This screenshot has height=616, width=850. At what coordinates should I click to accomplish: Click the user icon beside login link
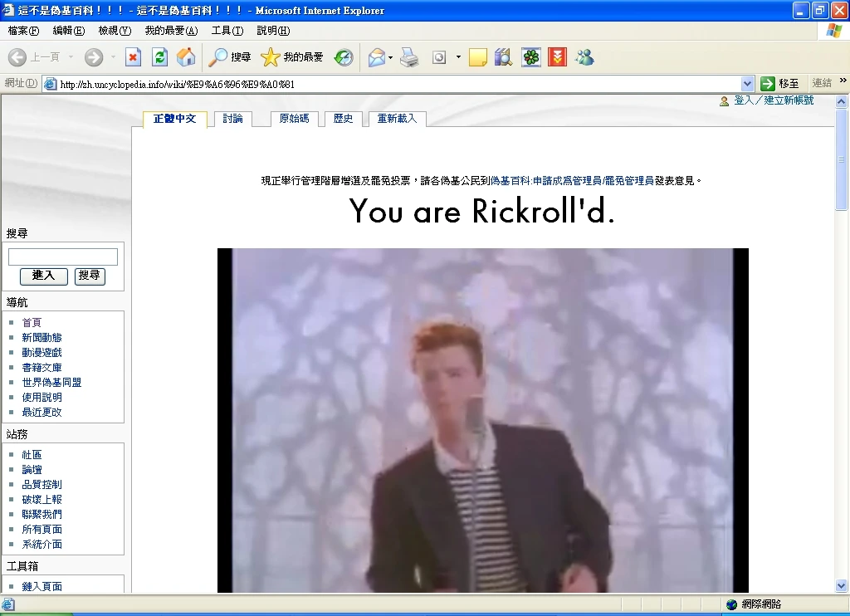[724, 101]
